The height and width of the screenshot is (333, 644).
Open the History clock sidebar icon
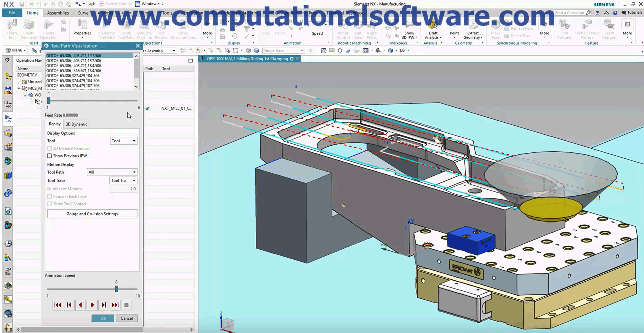[8, 243]
